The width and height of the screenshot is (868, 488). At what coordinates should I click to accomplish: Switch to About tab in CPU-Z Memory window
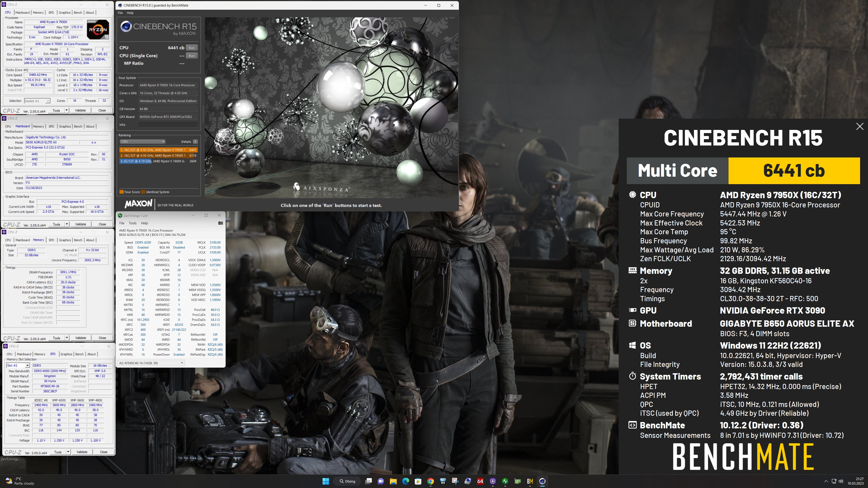[90, 240]
